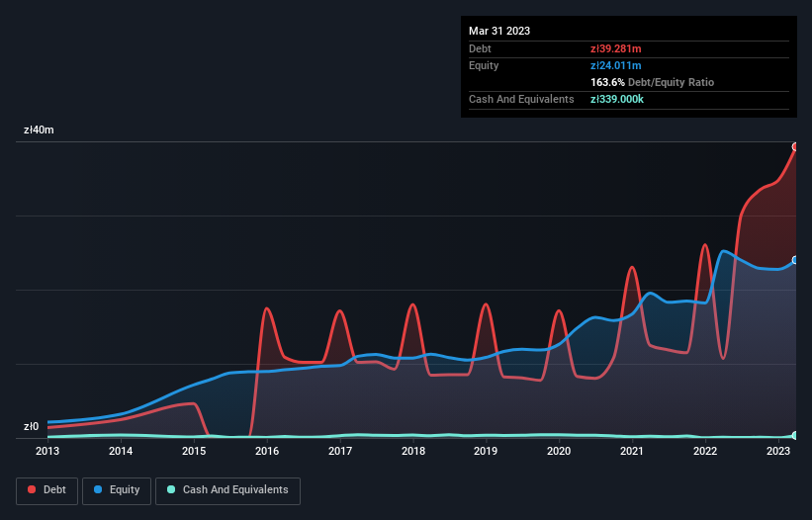
Task: Click the 2020 x-axis label
Action: tap(559, 451)
